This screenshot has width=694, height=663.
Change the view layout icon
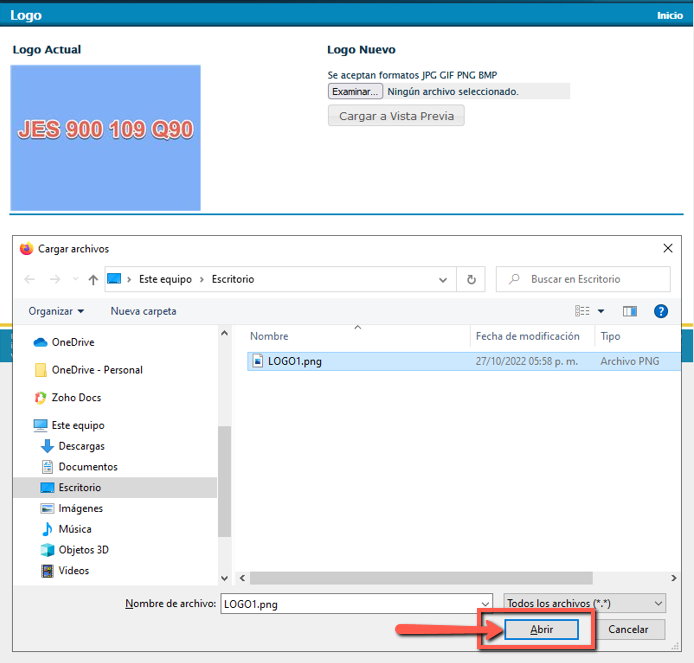(583, 311)
